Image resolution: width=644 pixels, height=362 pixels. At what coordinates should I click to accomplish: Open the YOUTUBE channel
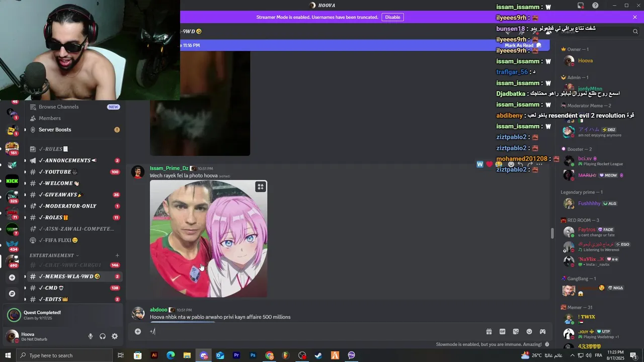pyautogui.click(x=74, y=172)
